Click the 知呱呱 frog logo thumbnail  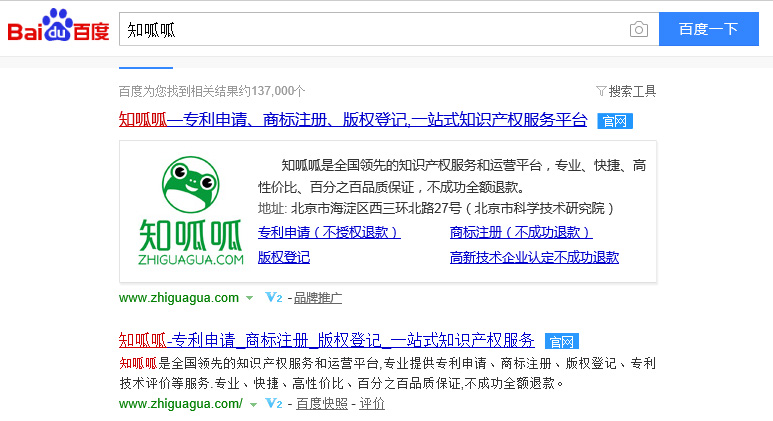pos(191,211)
